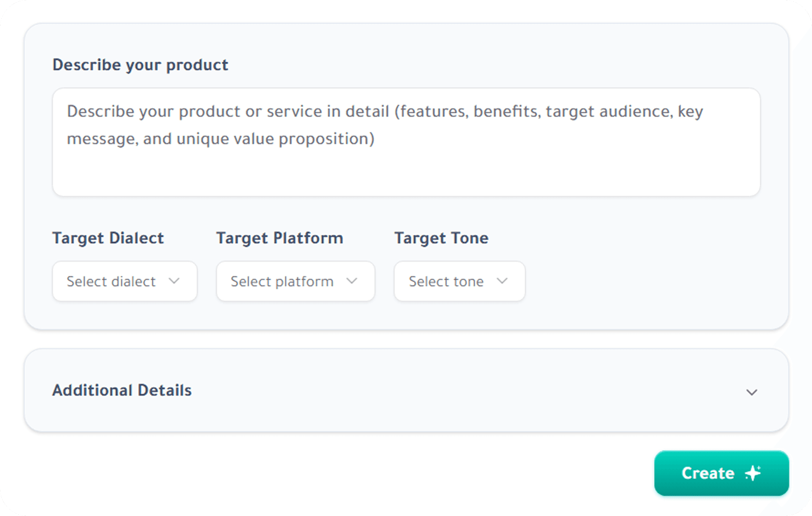Click the dropdown arrow inside Select platform

pyautogui.click(x=351, y=281)
